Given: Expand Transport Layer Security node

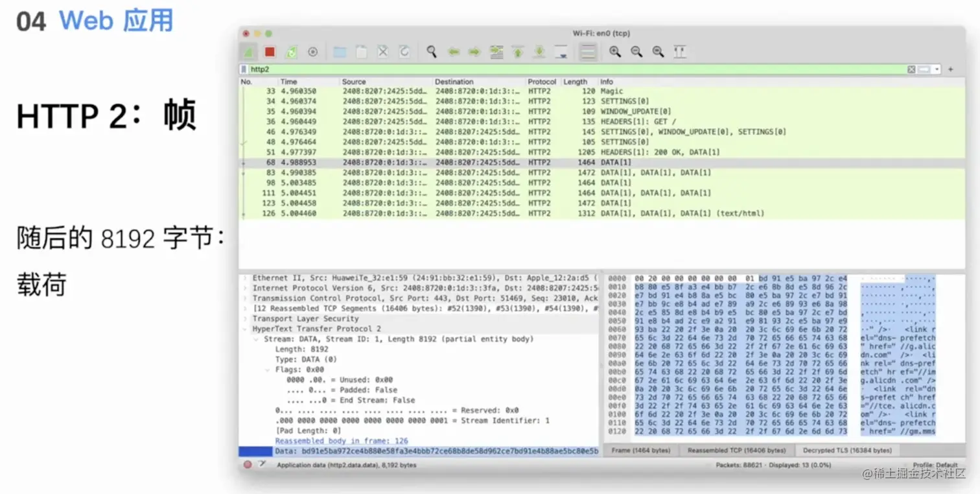Looking at the screenshot, I should coord(245,318).
